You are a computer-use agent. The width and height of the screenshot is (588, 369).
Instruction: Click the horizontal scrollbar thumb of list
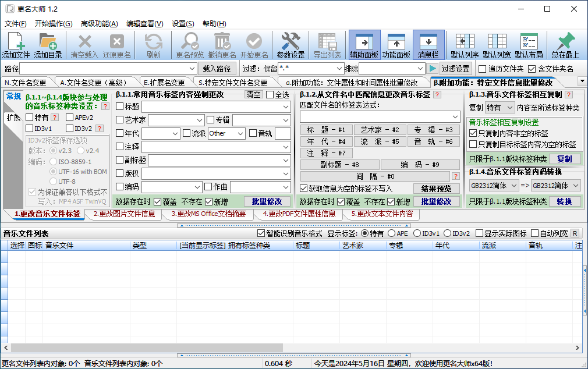(147, 347)
